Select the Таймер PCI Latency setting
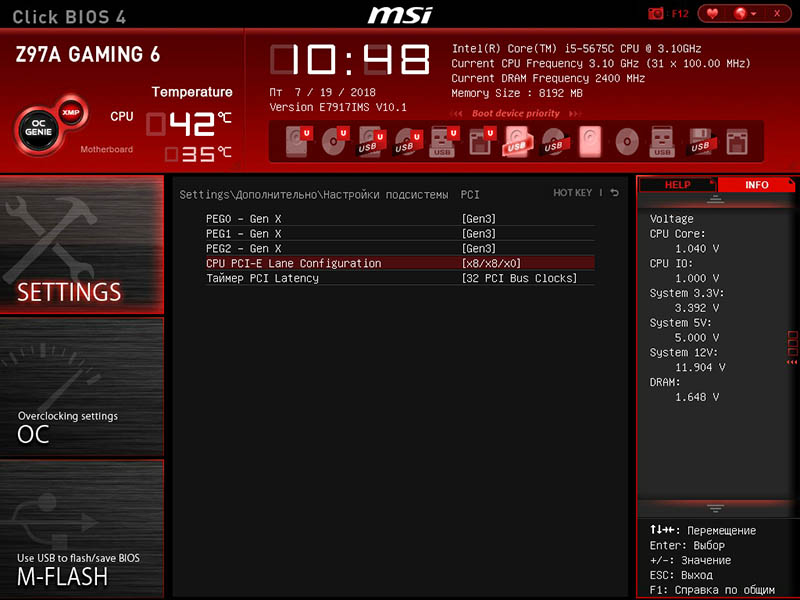The height and width of the screenshot is (600, 800). click(x=400, y=278)
